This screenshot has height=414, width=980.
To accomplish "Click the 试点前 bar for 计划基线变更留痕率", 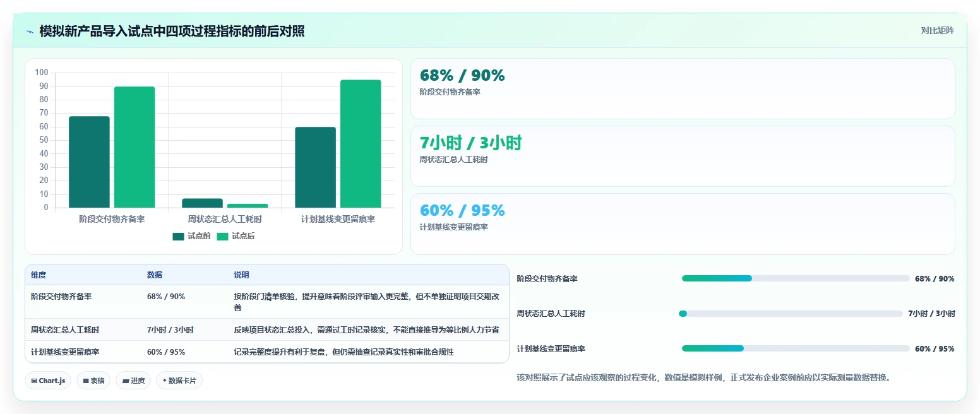I will point(315,167).
